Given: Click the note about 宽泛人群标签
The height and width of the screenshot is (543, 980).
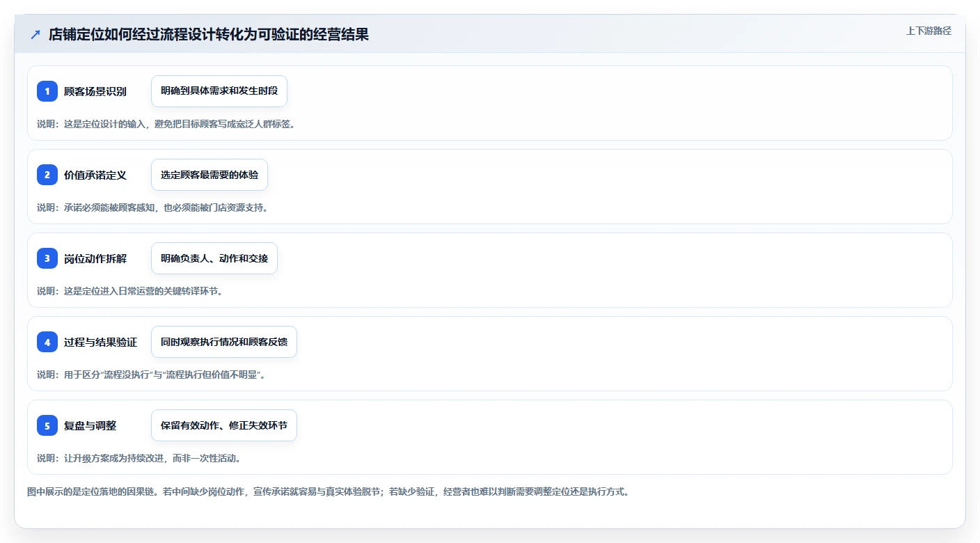Looking at the screenshot, I should click(x=166, y=124).
